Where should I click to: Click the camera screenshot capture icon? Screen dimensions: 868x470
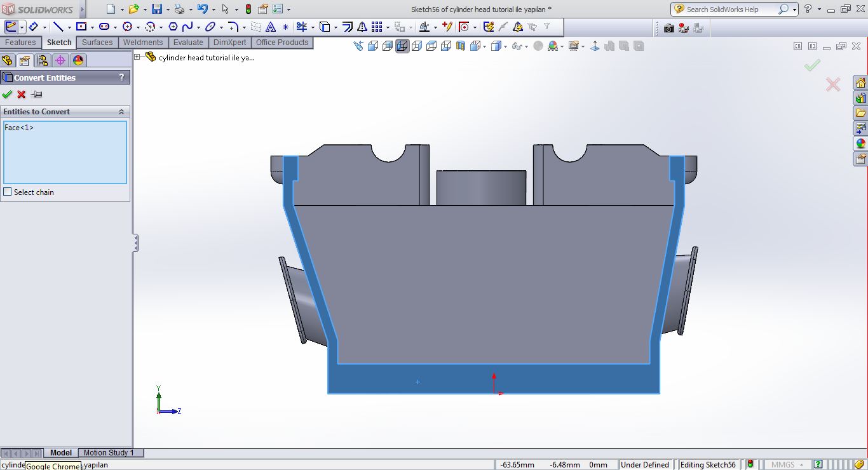click(668, 28)
